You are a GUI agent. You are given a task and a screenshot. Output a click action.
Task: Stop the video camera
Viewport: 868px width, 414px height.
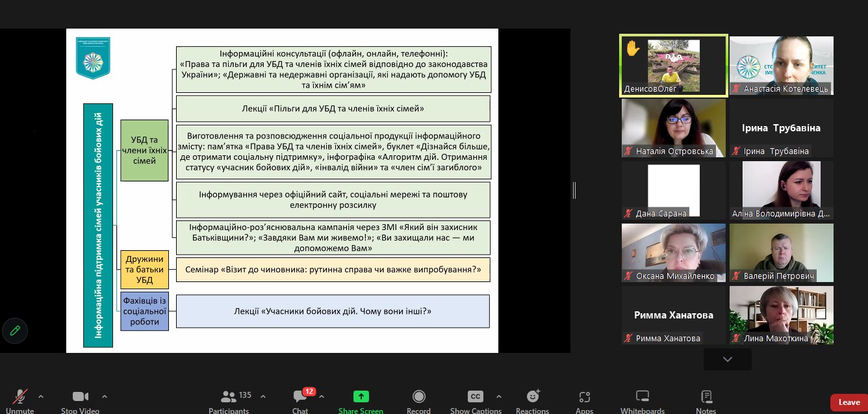(80, 397)
